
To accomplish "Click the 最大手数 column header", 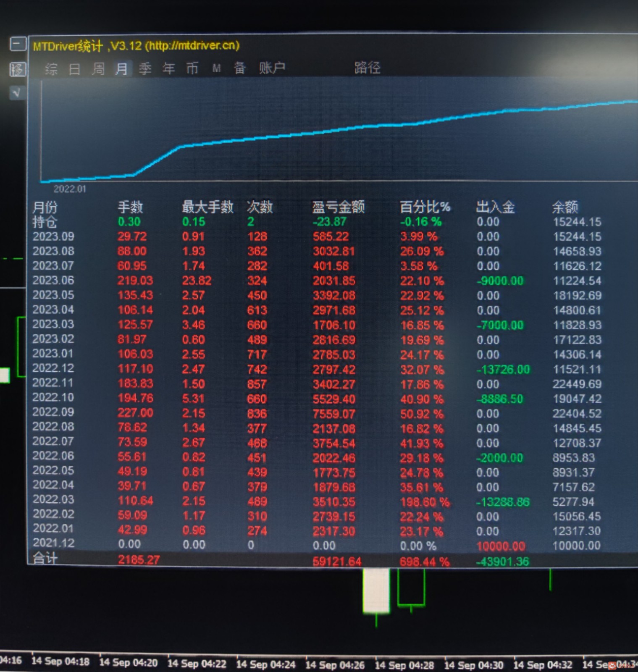I will coord(207,207).
